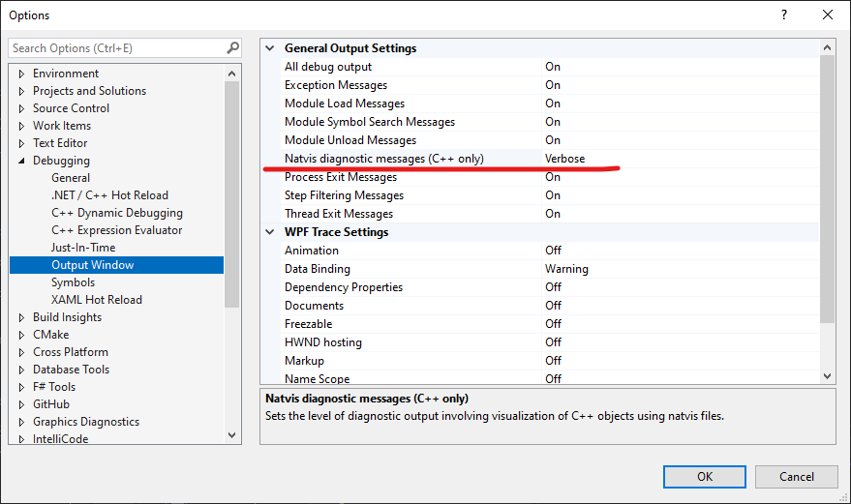The image size is (851, 504).
Task: Expand the Environment tree node
Action: (21, 74)
